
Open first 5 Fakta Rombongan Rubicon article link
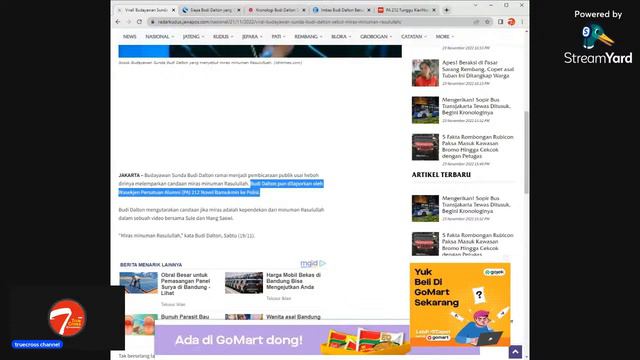coord(478,147)
